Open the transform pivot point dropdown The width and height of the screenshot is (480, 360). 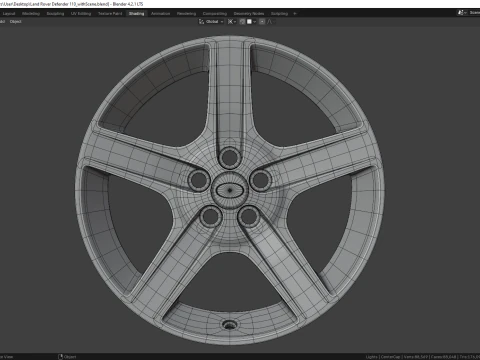point(232,22)
